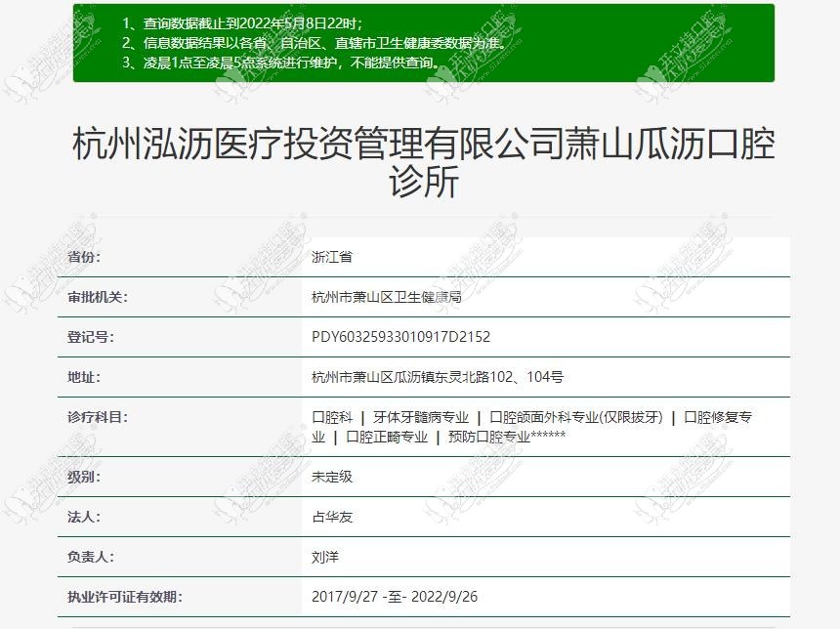840x629 pixels.
Task: Click the 地址 label
Action: pyautogui.click(x=84, y=377)
